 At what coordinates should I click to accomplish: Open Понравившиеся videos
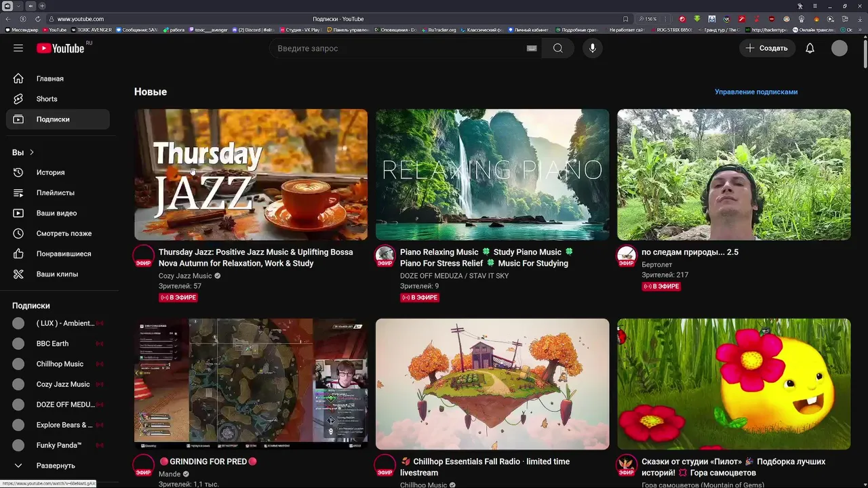click(x=58, y=253)
